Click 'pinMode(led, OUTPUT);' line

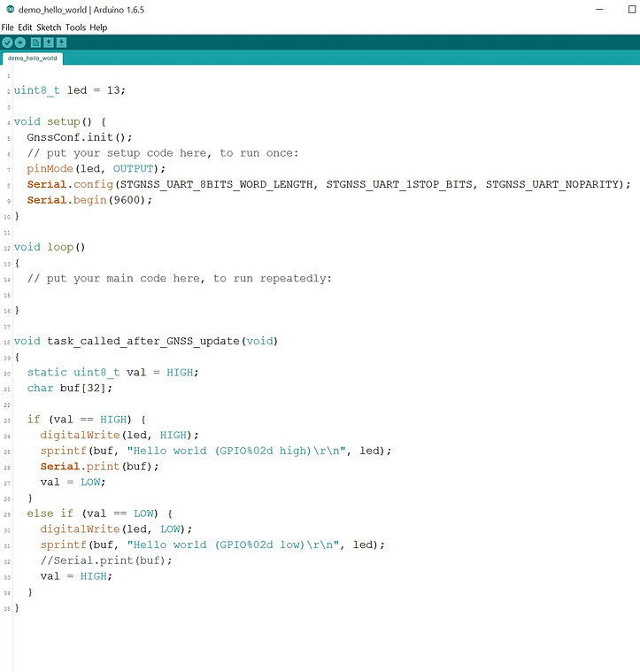[96, 169]
